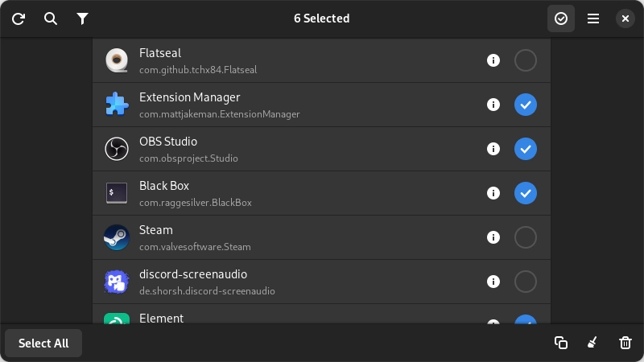Toggle selection mode checkmark button
Screen dimensions: 644x362
click(561, 19)
